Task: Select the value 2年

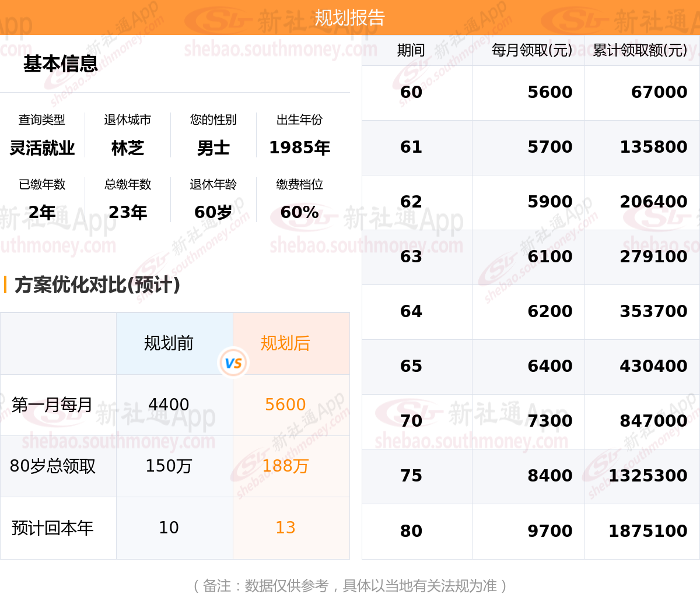Action: 42,212
